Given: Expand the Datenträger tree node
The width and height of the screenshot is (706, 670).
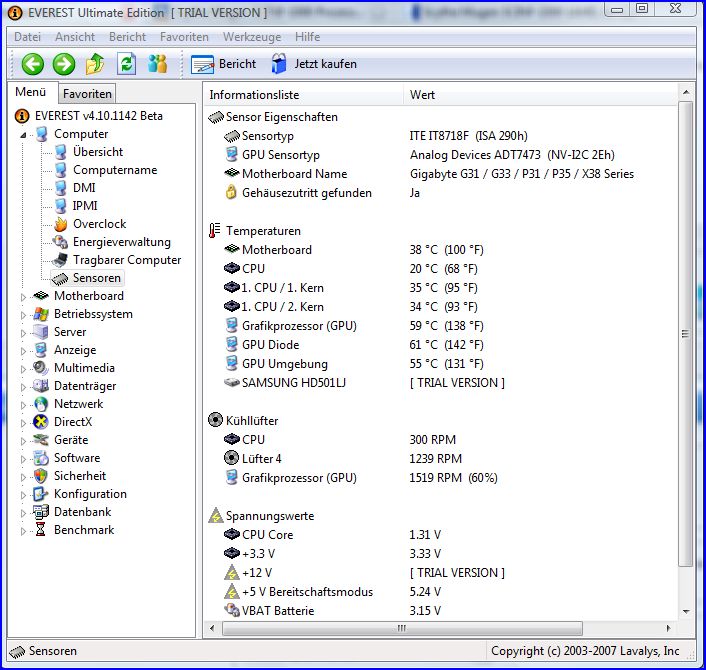Looking at the screenshot, I should coord(23,387).
